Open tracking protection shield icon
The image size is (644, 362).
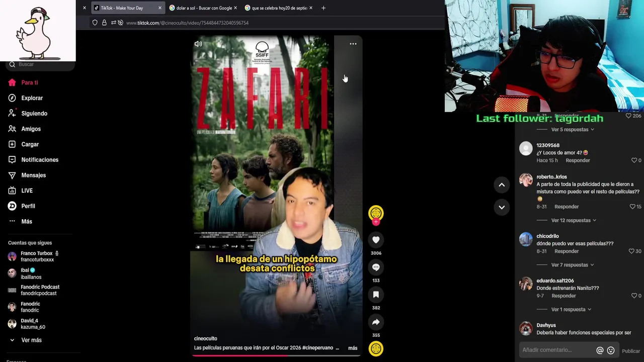[95, 23]
